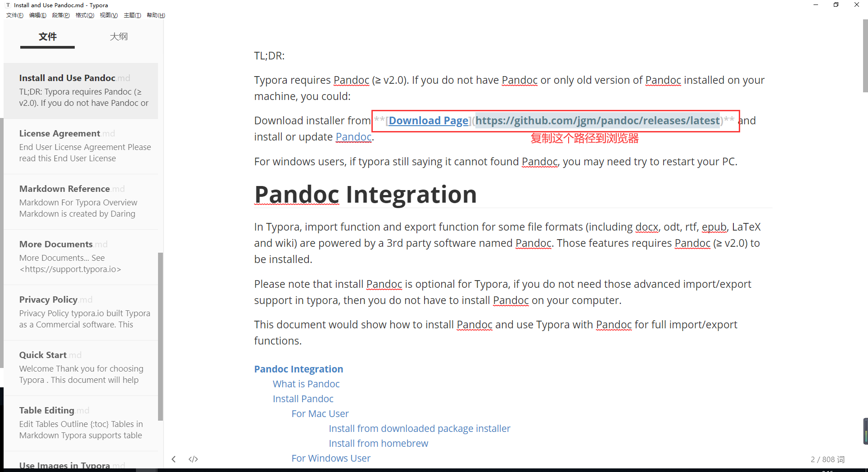Image resolution: width=868 pixels, height=472 pixels.
Task: Click 'This document would show how' paragraph
Action: point(496,333)
